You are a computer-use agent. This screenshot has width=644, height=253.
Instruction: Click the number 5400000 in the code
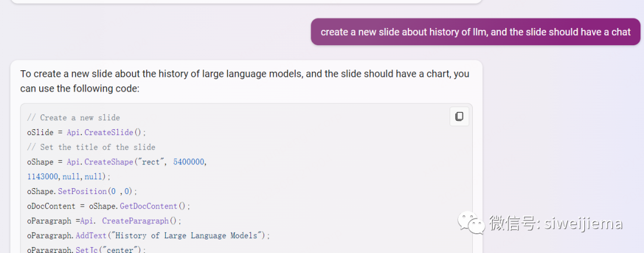190,162
